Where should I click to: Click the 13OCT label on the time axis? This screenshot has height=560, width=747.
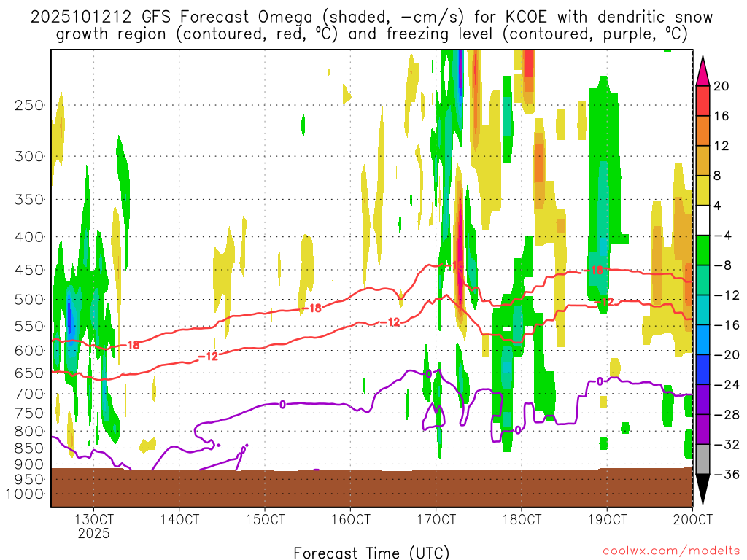pos(94,519)
